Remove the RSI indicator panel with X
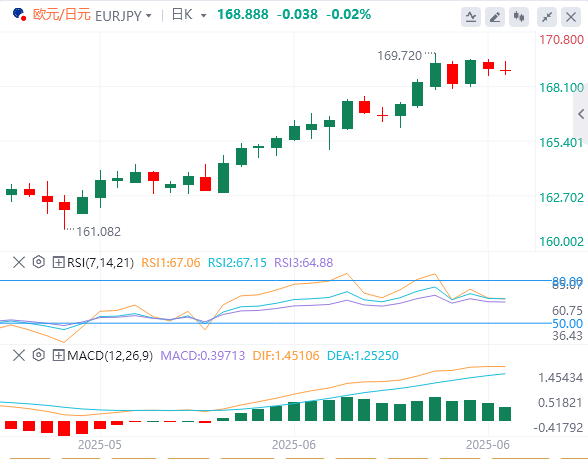This screenshot has height=459, width=588. 19,262
